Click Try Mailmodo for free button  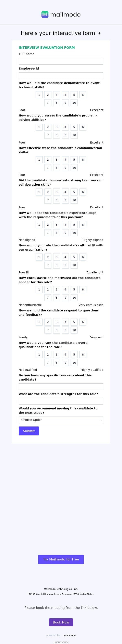point(61,559)
